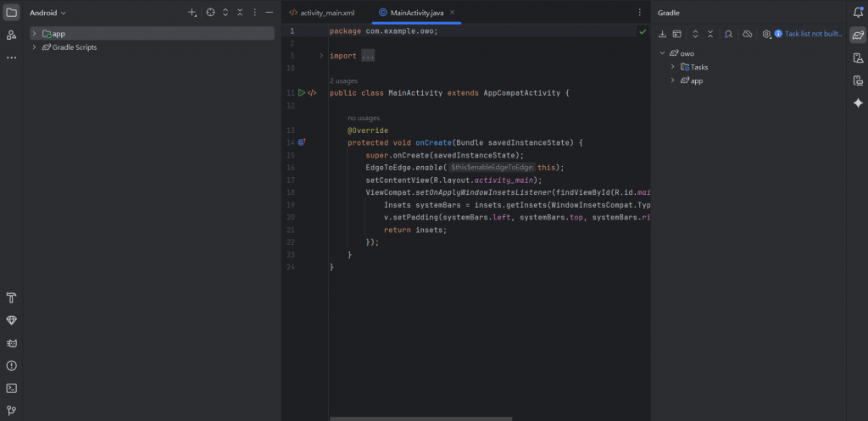This screenshot has width=868, height=421.
Task: Unfold the import ellipsis placeholder
Action: (x=368, y=56)
